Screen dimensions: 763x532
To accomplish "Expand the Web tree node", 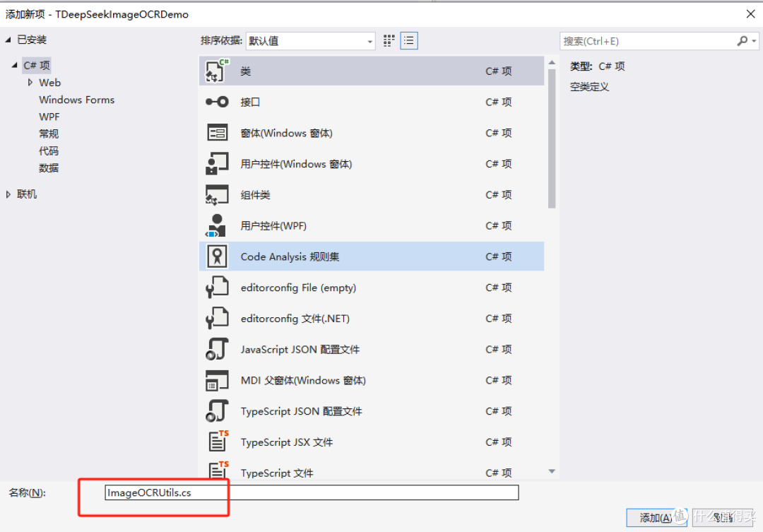I will point(30,82).
